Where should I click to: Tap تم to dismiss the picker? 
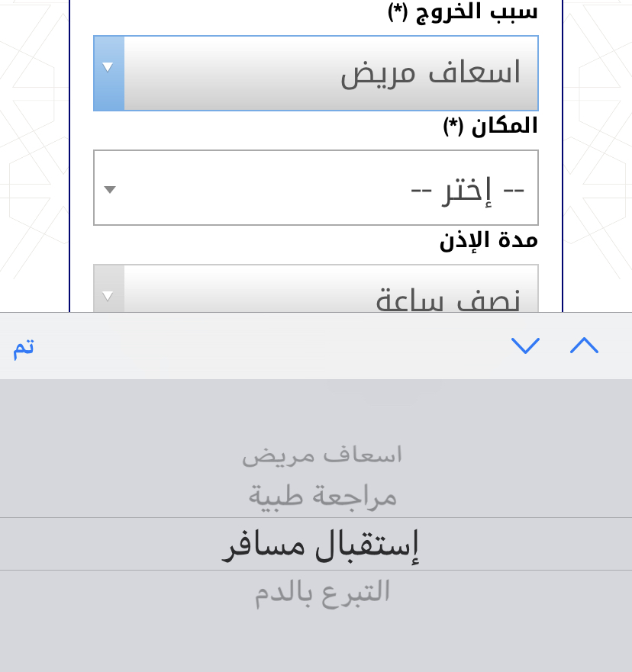click(x=24, y=347)
